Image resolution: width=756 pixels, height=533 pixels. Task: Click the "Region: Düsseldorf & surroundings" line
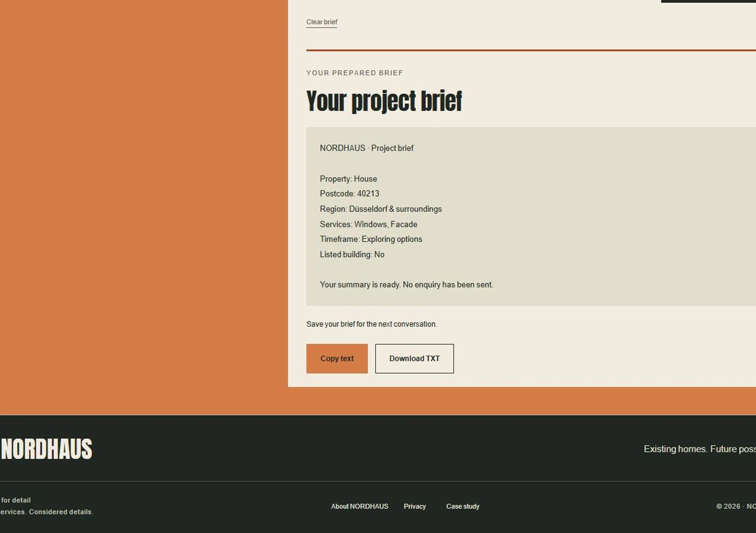381,209
